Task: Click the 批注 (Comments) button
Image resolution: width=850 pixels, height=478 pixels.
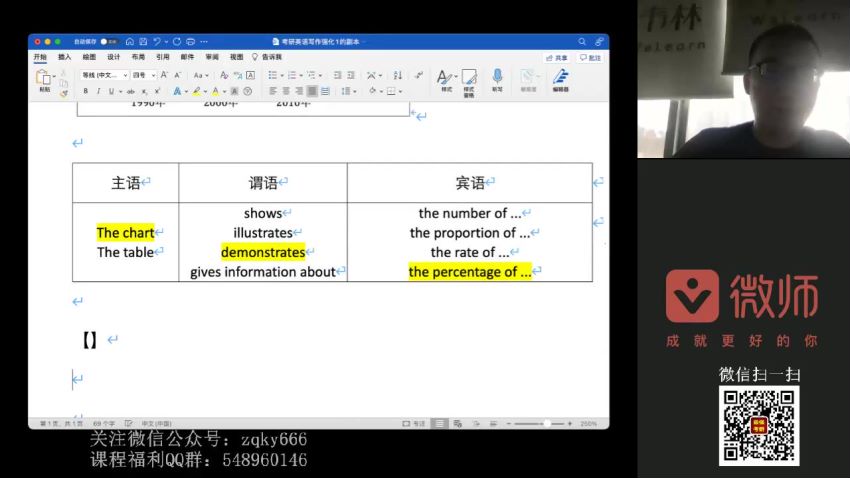Action: point(590,57)
